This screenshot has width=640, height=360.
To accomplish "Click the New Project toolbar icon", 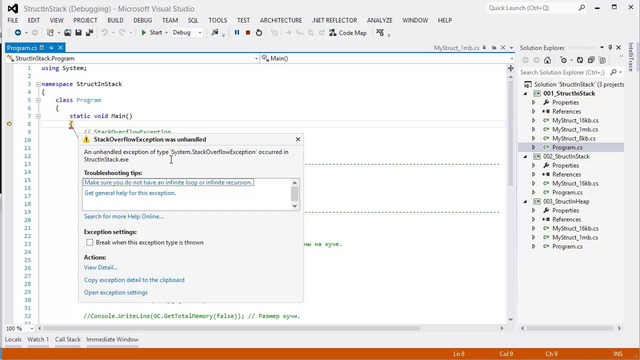I will point(50,33).
